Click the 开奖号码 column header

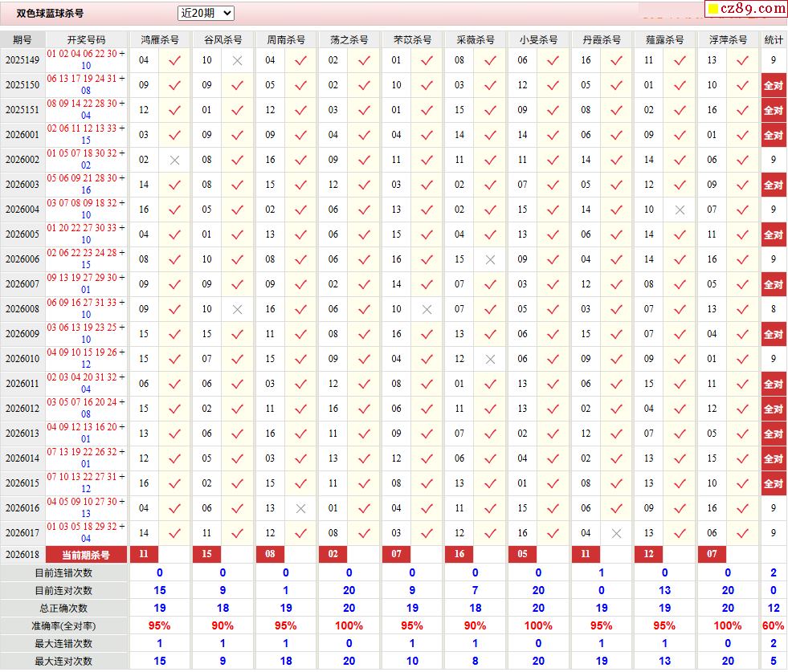(86, 39)
